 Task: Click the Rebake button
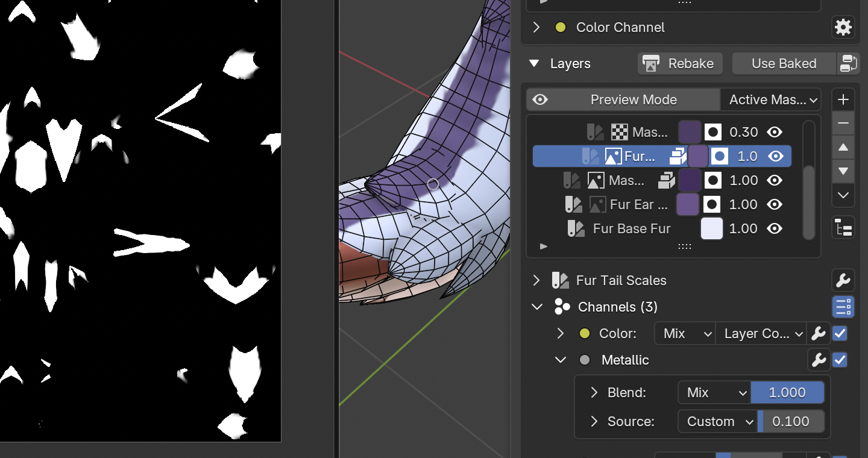pos(679,63)
